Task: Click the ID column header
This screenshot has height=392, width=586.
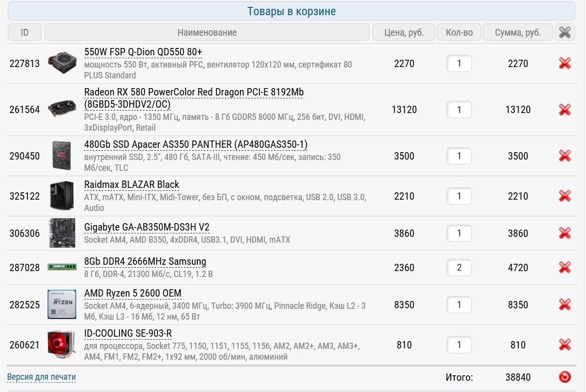Action: coord(24,32)
